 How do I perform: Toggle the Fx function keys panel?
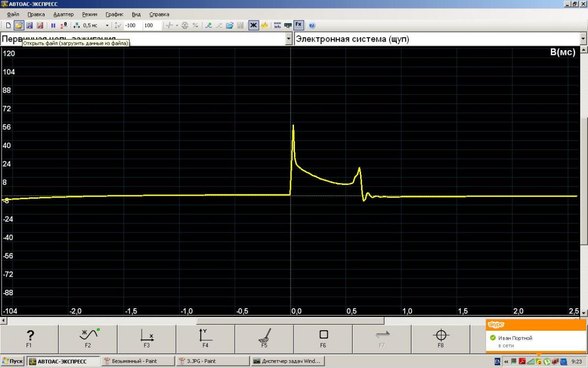(298, 25)
